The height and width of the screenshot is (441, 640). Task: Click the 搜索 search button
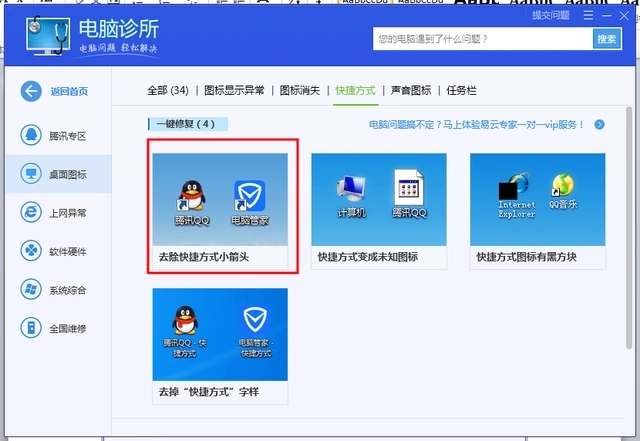pyautogui.click(x=606, y=39)
